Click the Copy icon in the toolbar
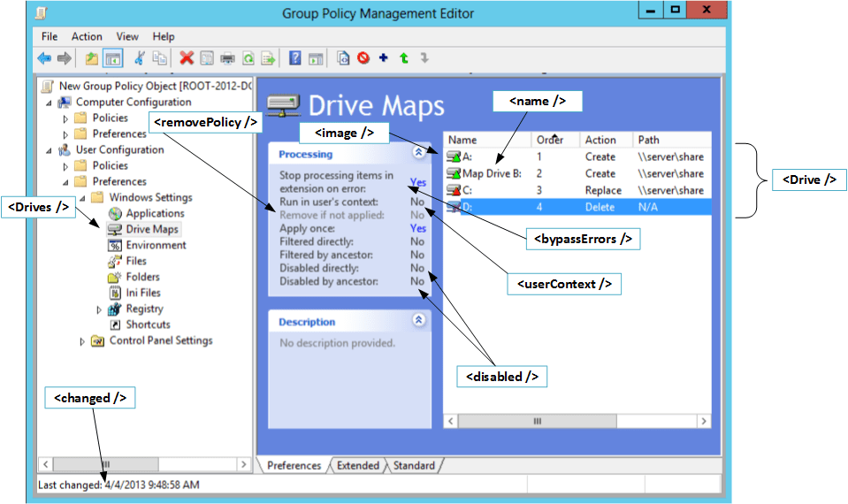Screen dimensions: 848x504 pos(159,57)
